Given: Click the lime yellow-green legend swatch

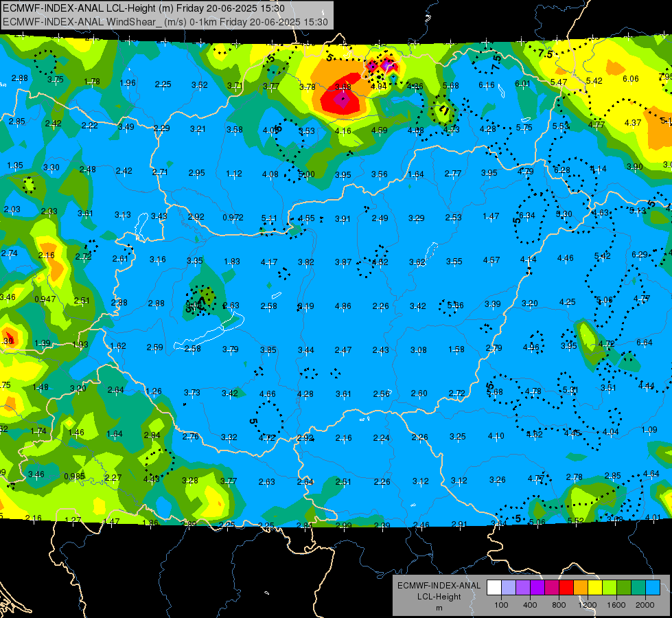Looking at the screenshot, I should 610,587.
